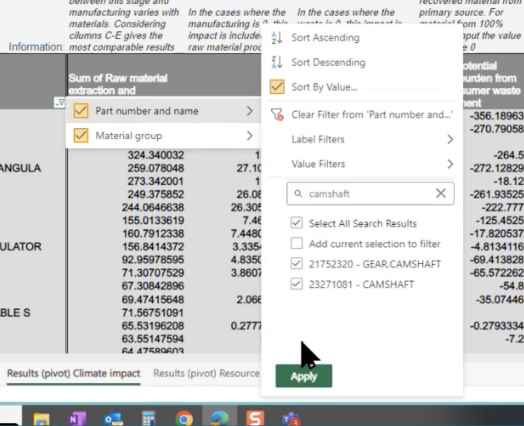
Task: Toggle Part number and name field checkbox
Action: (81, 111)
